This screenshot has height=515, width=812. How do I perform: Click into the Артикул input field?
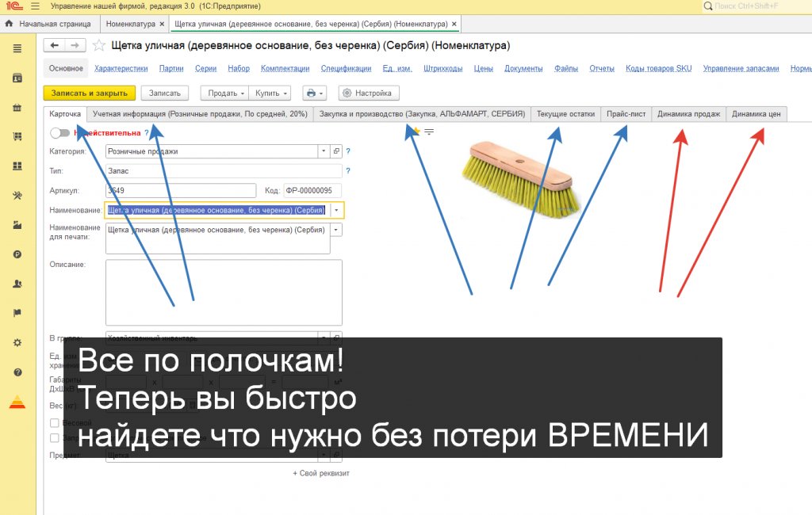click(181, 190)
